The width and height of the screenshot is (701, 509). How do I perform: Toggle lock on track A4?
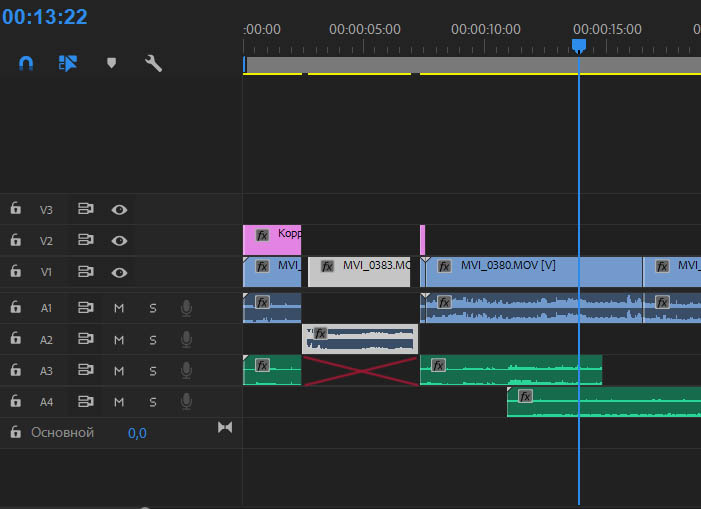pos(16,401)
